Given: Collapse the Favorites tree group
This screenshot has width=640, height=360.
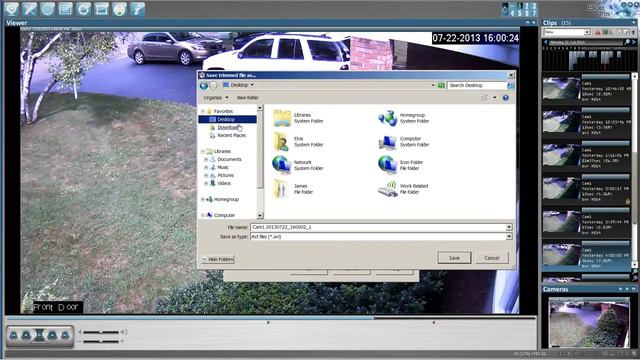Looking at the screenshot, I should (202, 111).
